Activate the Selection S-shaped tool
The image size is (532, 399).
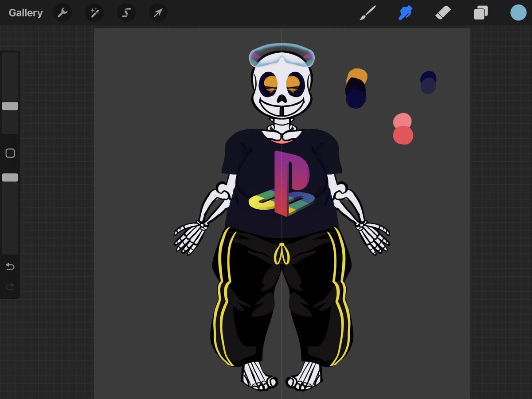click(x=126, y=13)
